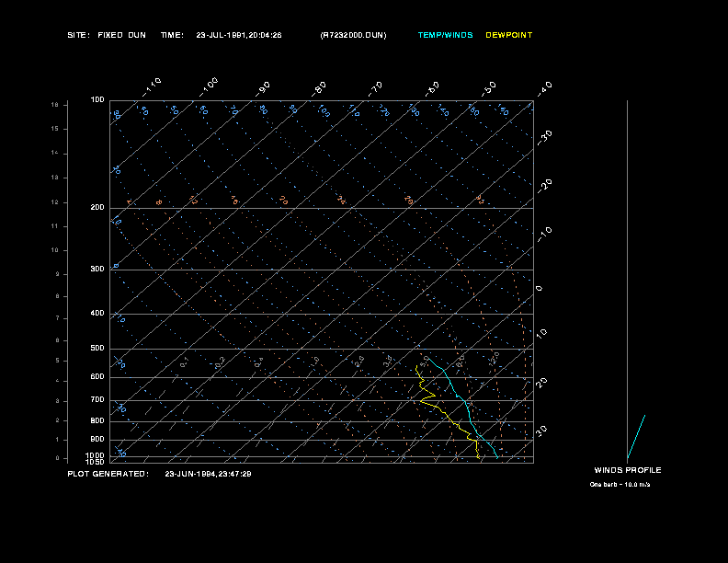This screenshot has height=563, width=728.
Task: Click the cyan wind barb line
Action: (x=636, y=436)
